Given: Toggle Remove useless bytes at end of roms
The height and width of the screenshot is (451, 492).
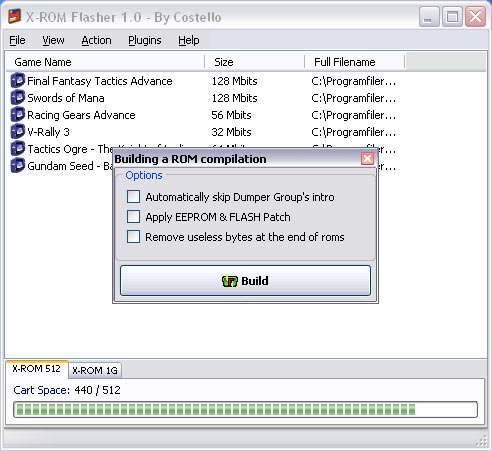Looking at the screenshot, I should 133,237.
